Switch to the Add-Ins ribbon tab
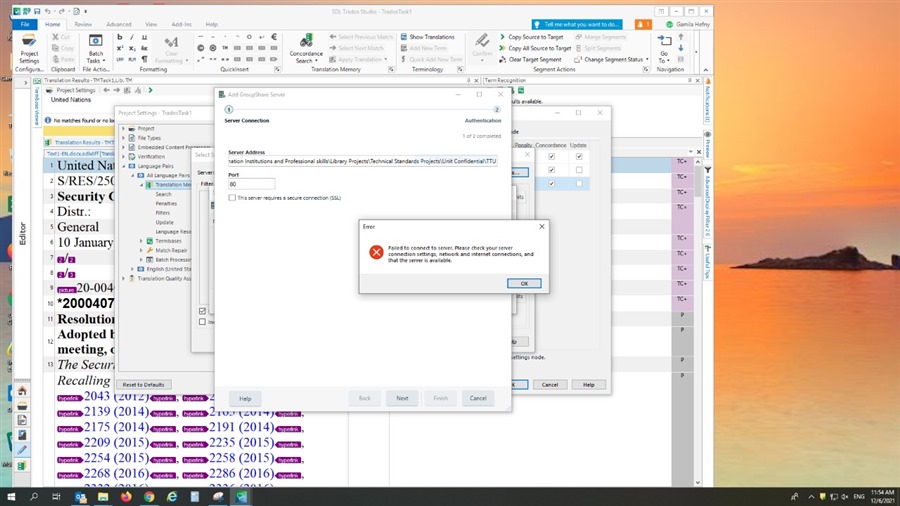900x506 pixels. pyautogui.click(x=181, y=24)
